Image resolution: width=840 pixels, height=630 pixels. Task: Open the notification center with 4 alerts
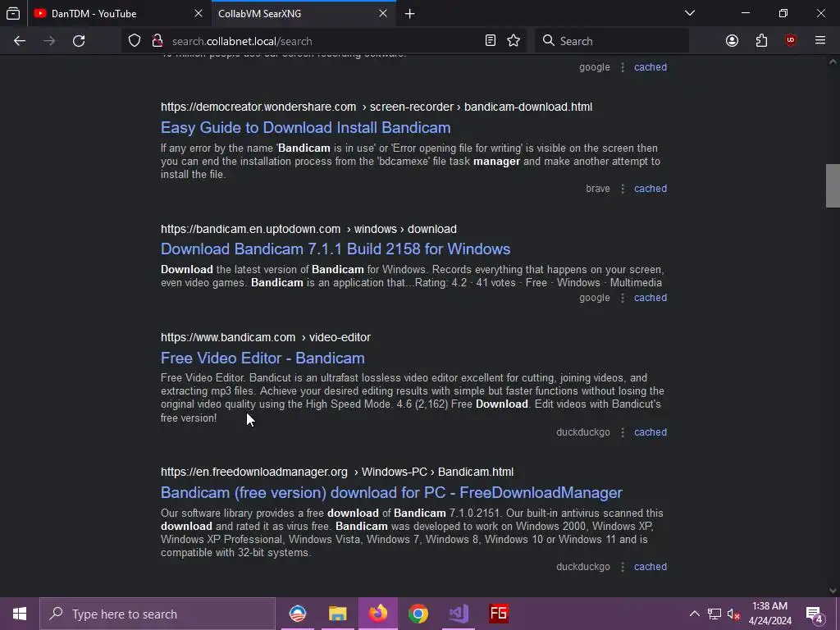814,614
